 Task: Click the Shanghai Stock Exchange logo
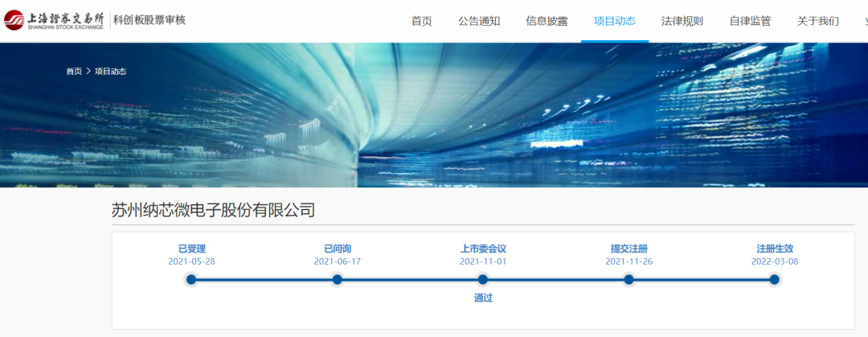click(x=54, y=20)
